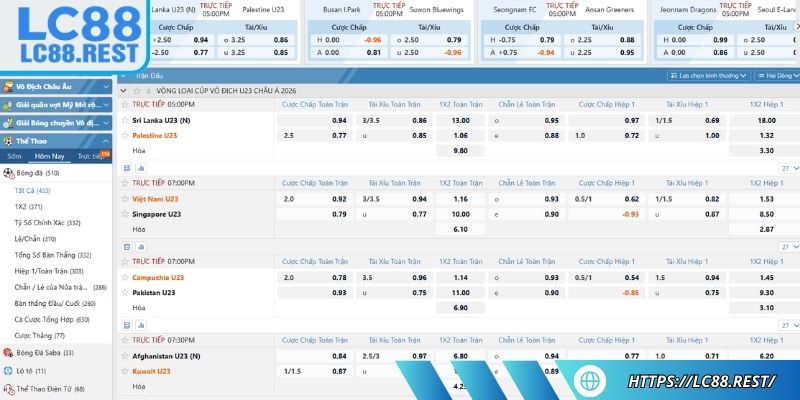This screenshot has height=400, width=800.
Task: Open statistics chart icon under Sri Lanka match
Action: coord(140,168)
